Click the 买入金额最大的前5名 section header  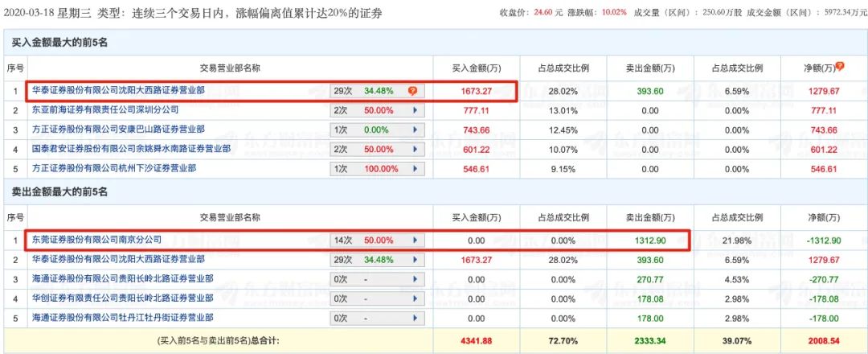(x=59, y=43)
